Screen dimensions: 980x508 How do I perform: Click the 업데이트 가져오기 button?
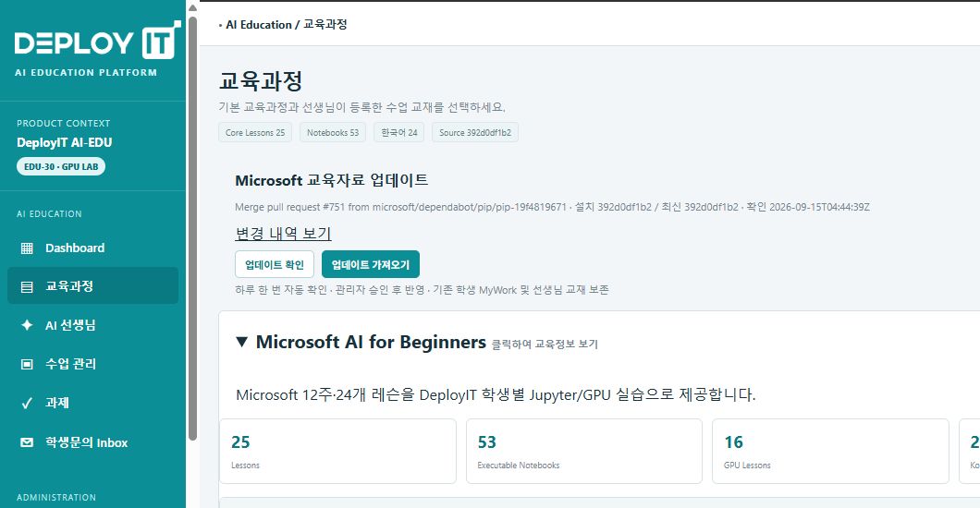pos(371,264)
